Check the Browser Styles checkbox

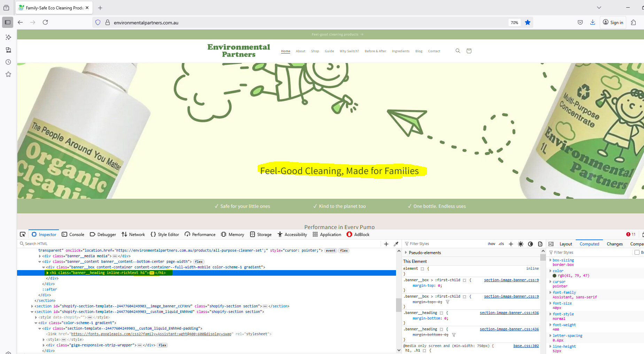637,252
